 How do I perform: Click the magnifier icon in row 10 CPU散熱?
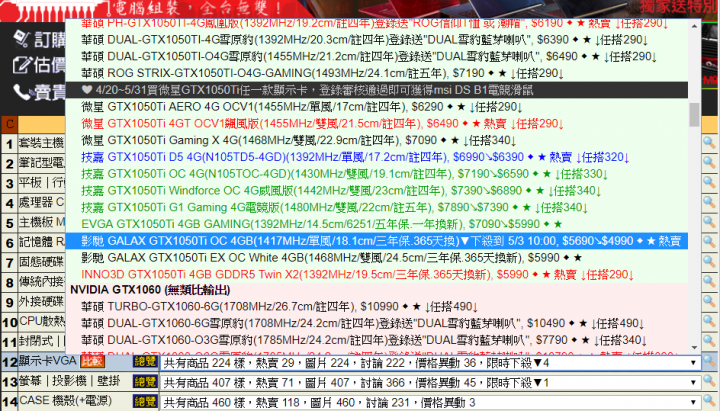pos(710,322)
